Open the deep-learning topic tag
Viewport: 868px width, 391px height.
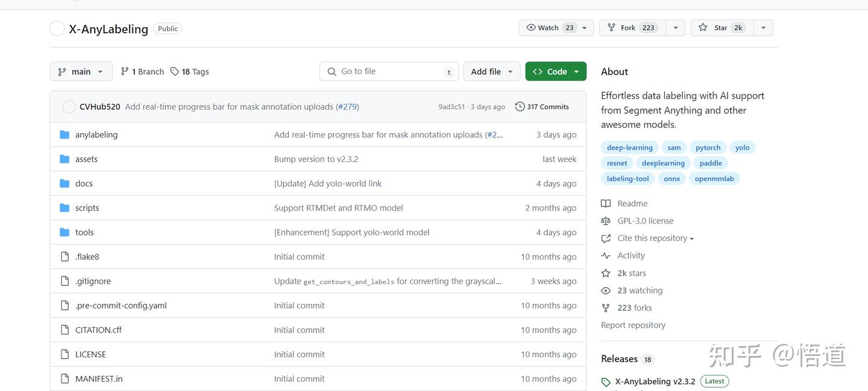[629, 148]
